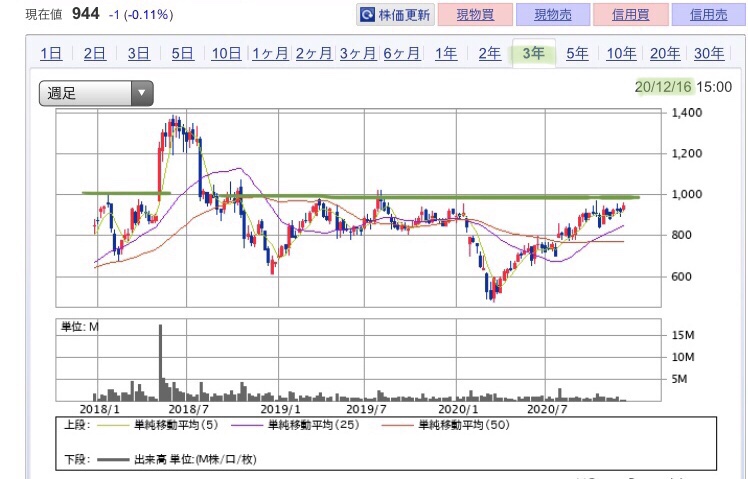Click the price change -1 (-0.11%)
The width and height of the screenshot is (748, 479).
[141, 15]
